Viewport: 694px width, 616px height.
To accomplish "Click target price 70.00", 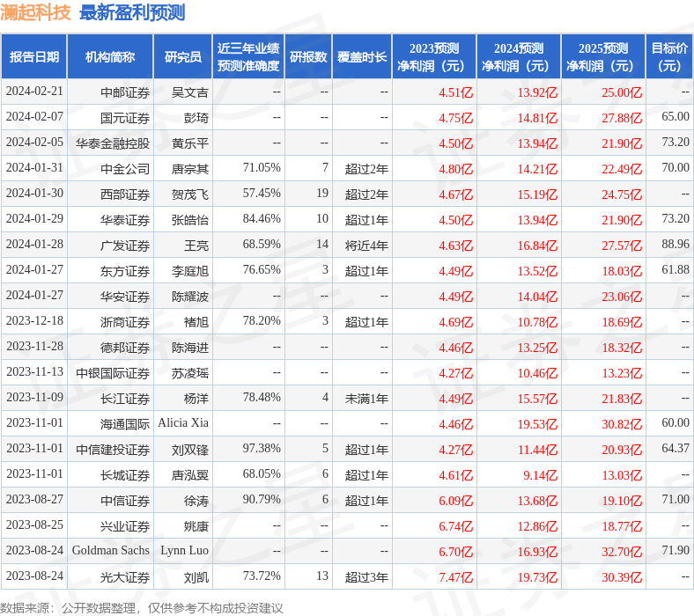I will click(x=676, y=167).
